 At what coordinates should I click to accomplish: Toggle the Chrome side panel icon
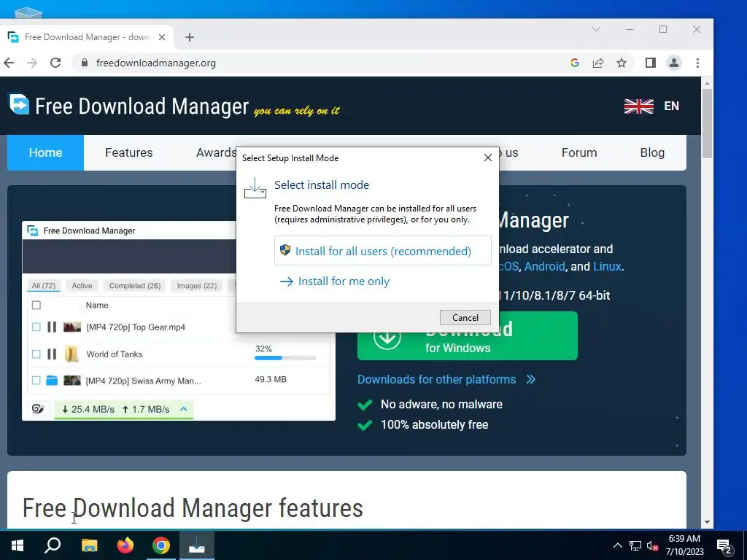(x=650, y=63)
